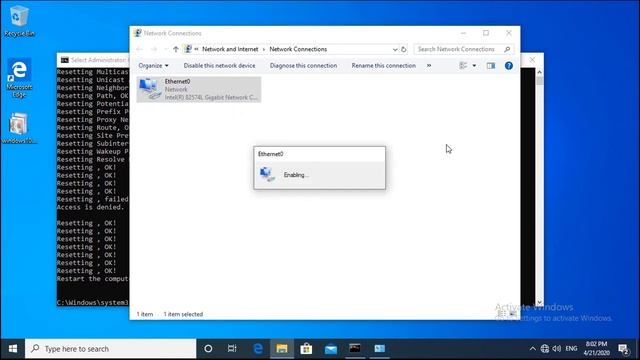Click the network globe tray icon
This screenshot has height=360, width=640.
(x=544, y=349)
